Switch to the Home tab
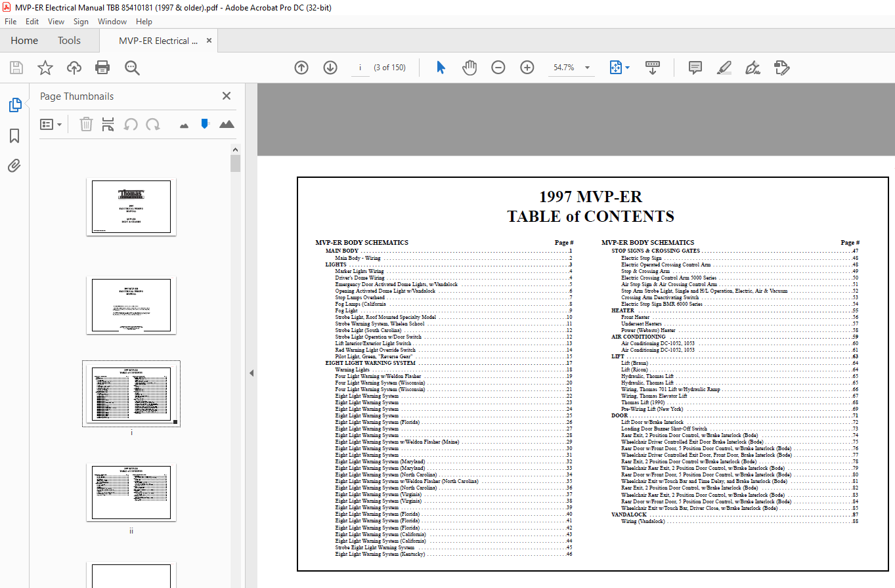Viewport: 895px width, 588px height. pyautogui.click(x=24, y=41)
